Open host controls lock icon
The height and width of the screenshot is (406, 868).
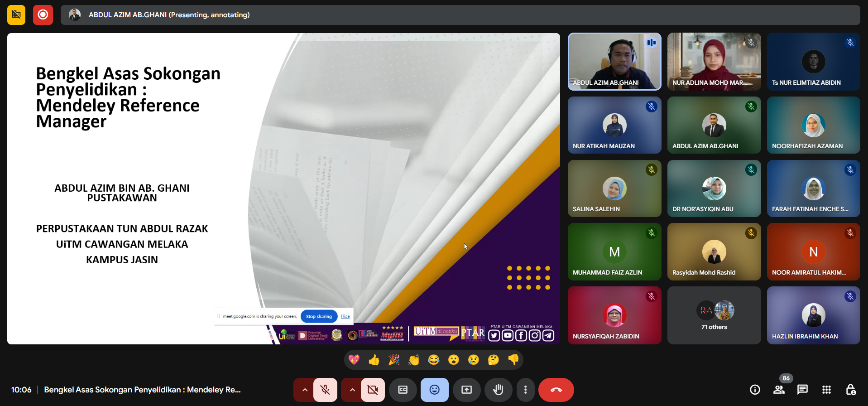(x=850, y=390)
